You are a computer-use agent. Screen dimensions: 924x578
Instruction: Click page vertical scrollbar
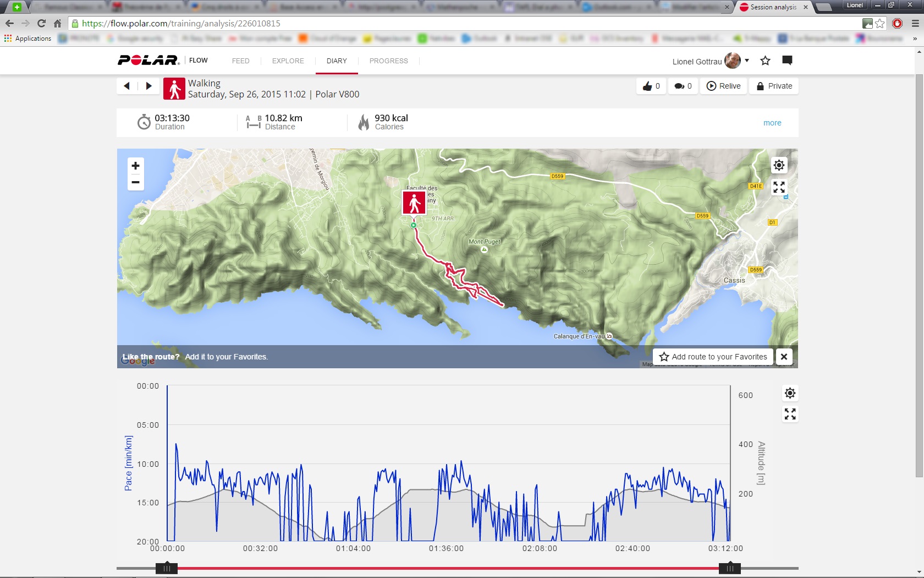(919, 275)
